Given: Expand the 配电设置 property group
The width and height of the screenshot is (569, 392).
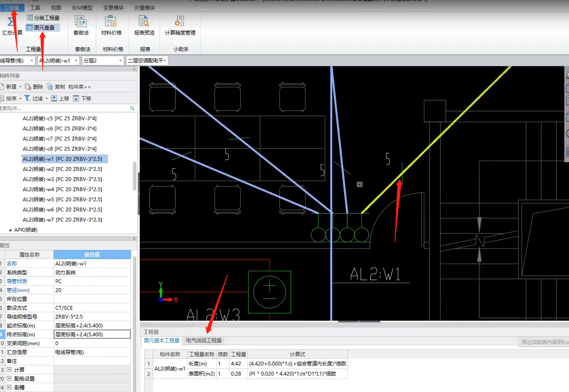Looking at the screenshot, I should click(x=9, y=378).
